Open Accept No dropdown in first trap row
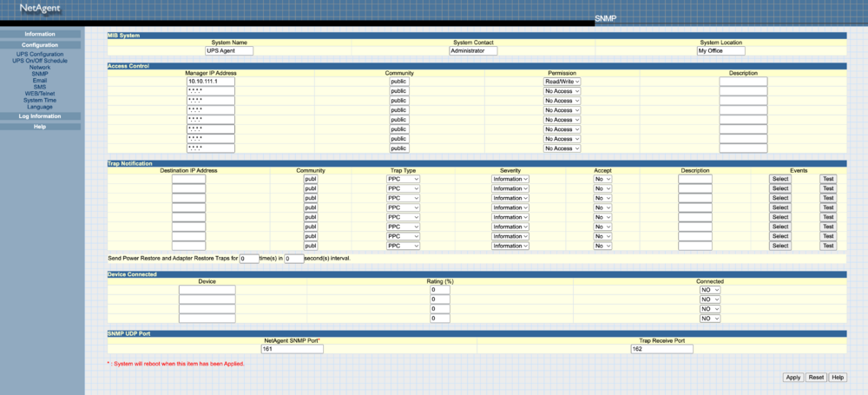The image size is (868, 395). pos(603,179)
